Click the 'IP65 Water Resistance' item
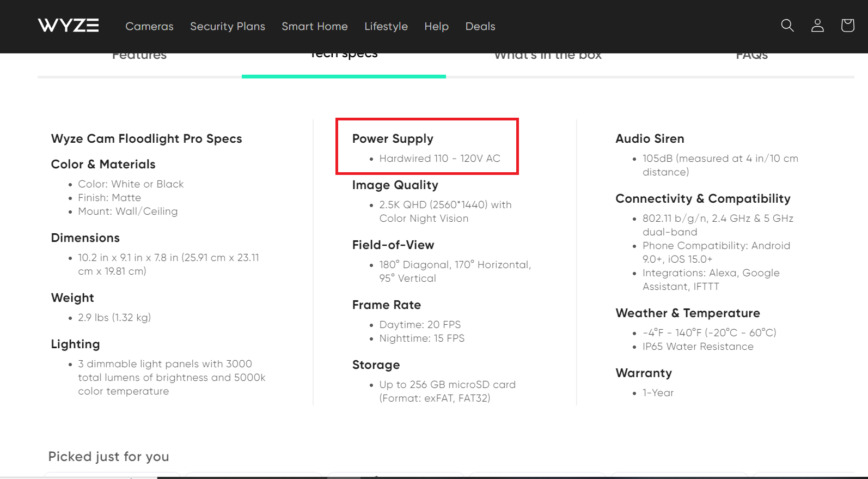This screenshot has height=479, width=868. coord(698,347)
